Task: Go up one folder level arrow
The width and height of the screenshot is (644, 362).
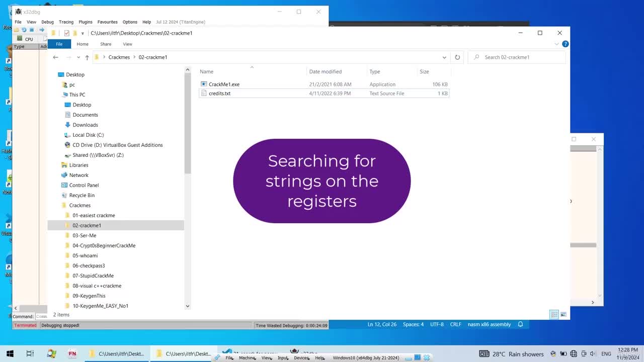Action: point(87,57)
